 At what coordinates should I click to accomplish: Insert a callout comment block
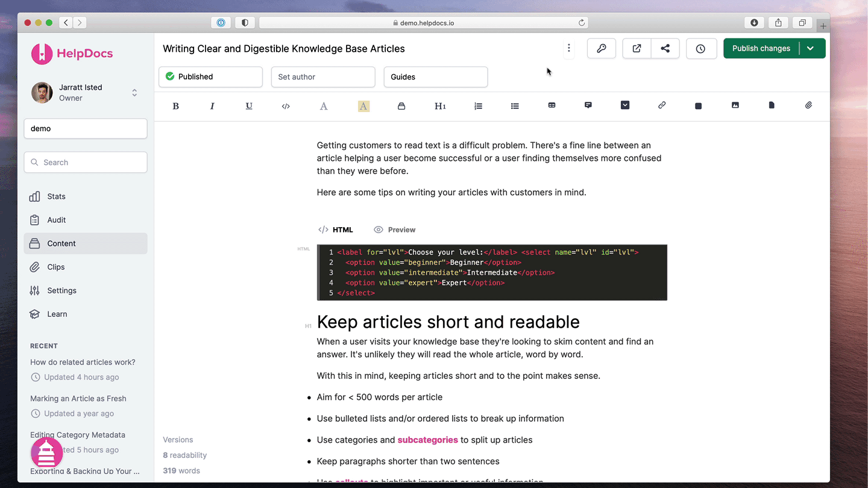(588, 105)
